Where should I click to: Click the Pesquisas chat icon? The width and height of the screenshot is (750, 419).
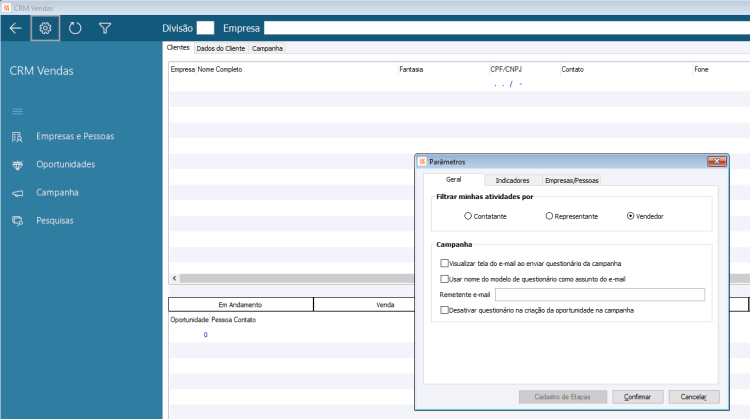coord(18,221)
